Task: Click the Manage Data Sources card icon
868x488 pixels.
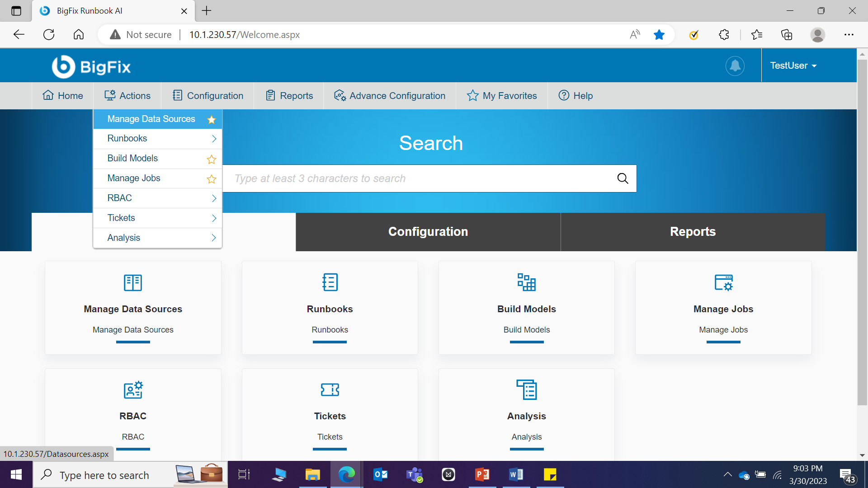Action: coord(133,283)
